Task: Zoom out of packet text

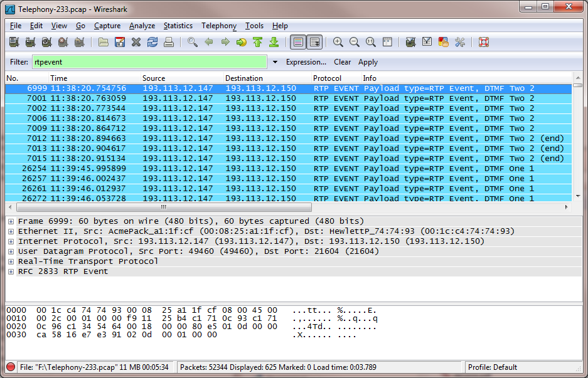Action: click(x=355, y=42)
